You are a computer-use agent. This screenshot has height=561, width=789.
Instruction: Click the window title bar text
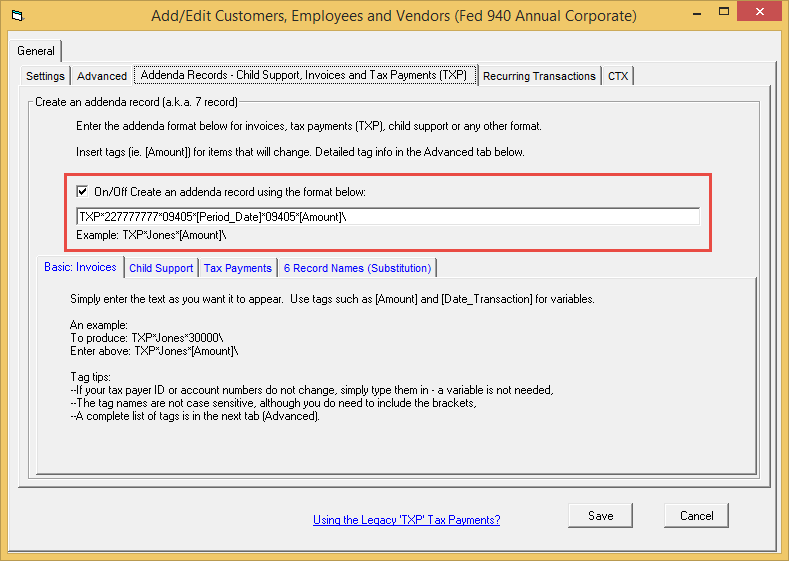point(393,16)
